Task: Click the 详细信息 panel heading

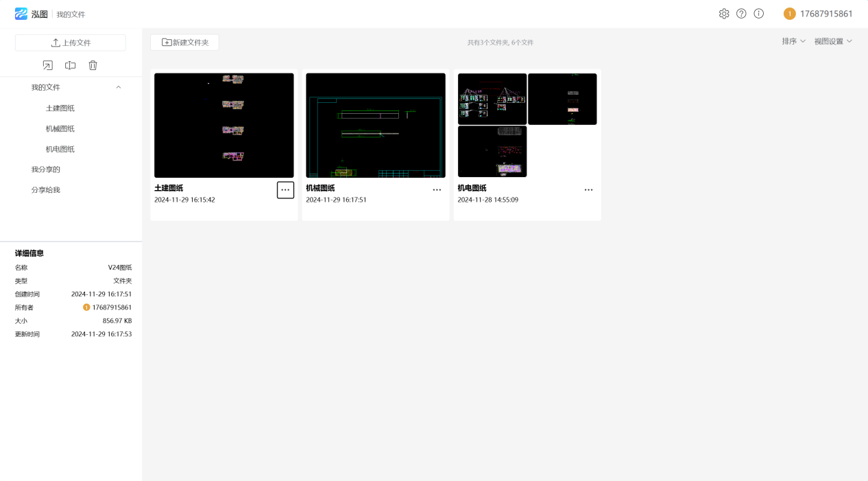Action: (x=29, y=253)
